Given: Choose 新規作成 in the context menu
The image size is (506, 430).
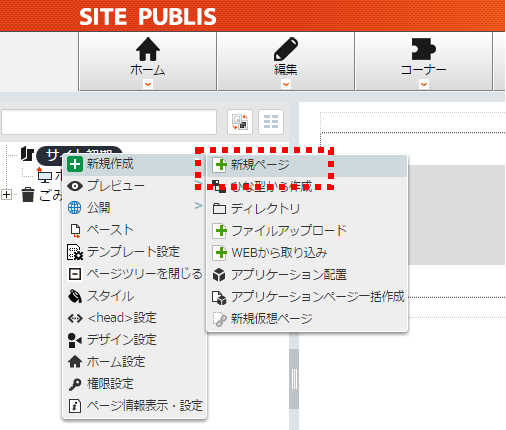Looking at the screenshot, I should coord(134,164).
